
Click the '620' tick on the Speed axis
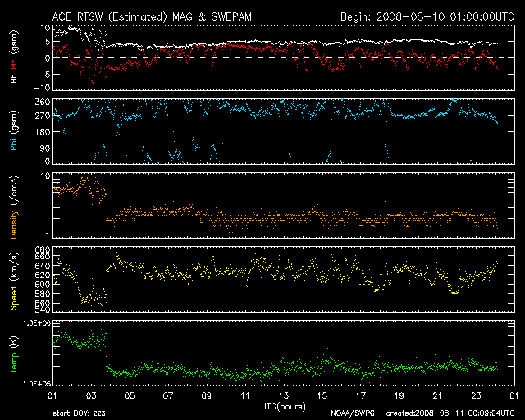pyautogui.click(x=43, y=276)
